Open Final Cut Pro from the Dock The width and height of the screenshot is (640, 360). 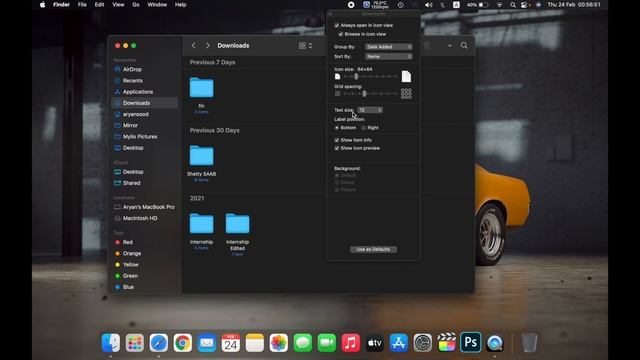click(447, 342)
